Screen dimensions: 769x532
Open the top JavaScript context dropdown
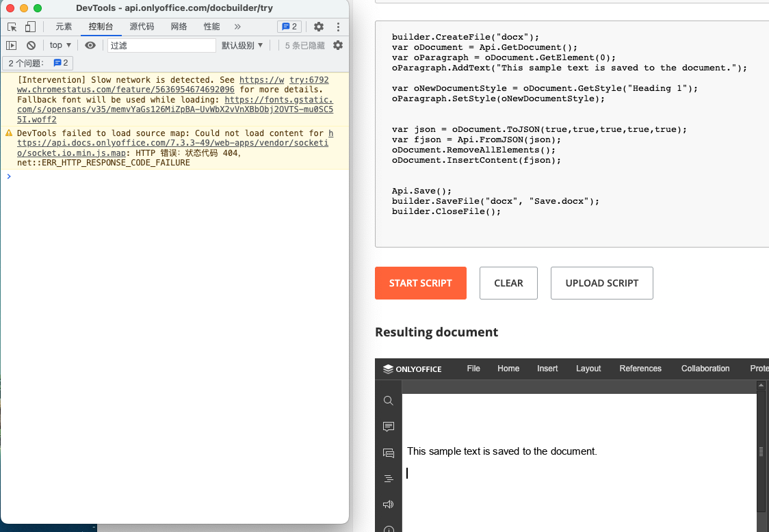pyautogui.click(x=60, y=45)
